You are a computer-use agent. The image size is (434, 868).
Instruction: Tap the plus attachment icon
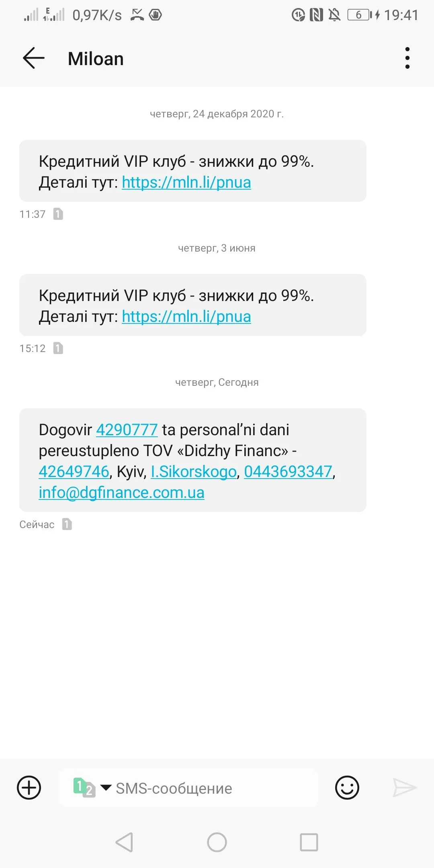coord(29,788)
